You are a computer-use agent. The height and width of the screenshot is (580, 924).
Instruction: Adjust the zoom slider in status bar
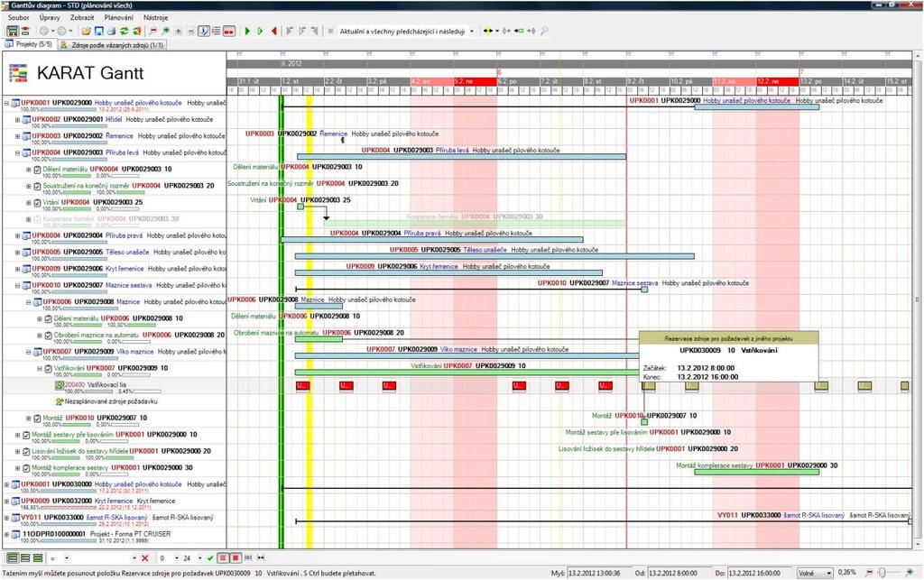[x=882, y=573]
